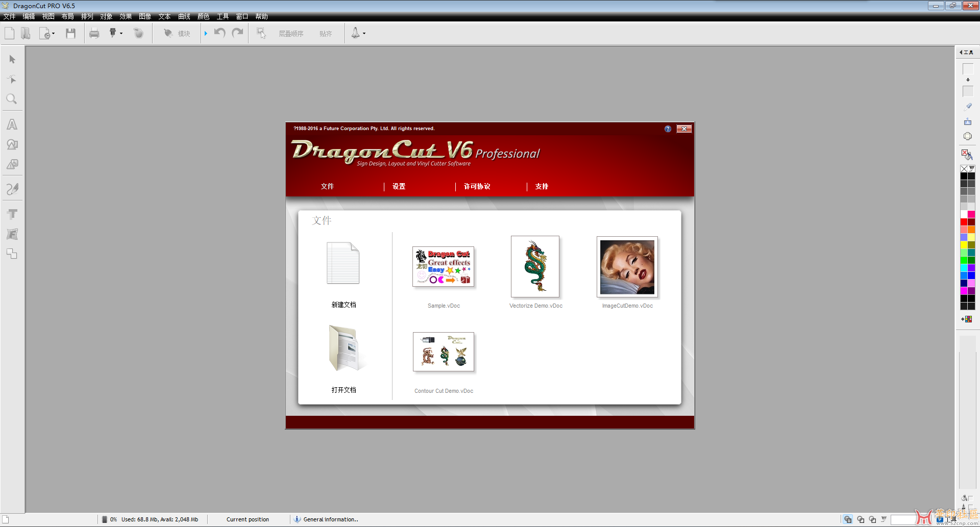Select the letter A text tool
The image size is (980, 527).
pos(12,124)
